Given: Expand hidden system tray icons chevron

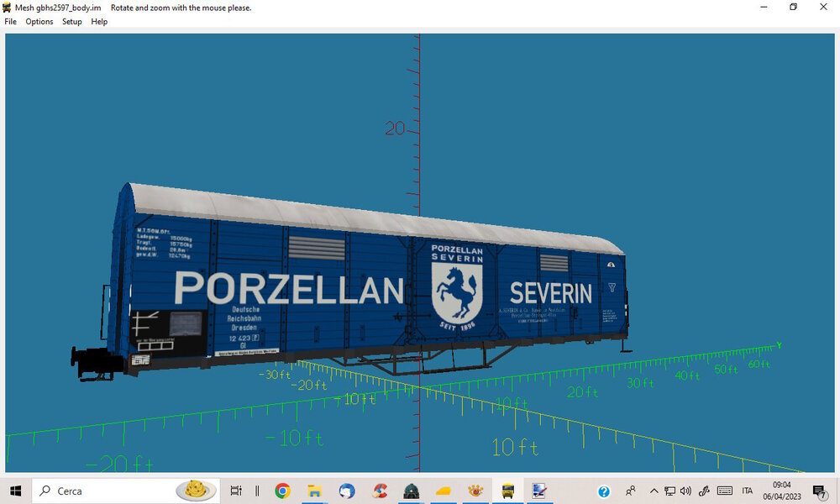Looking at the screenshot, I should click(x=654, y=491).
